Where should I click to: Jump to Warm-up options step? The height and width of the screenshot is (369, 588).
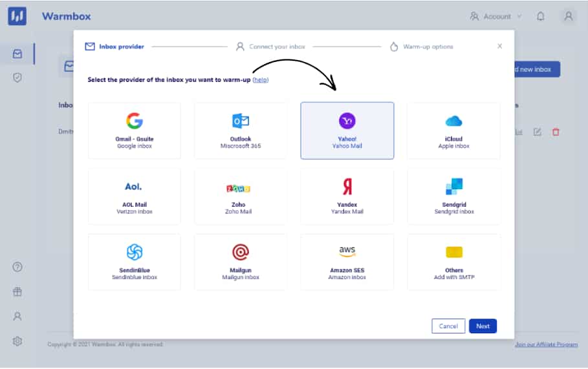pos(421,47)
